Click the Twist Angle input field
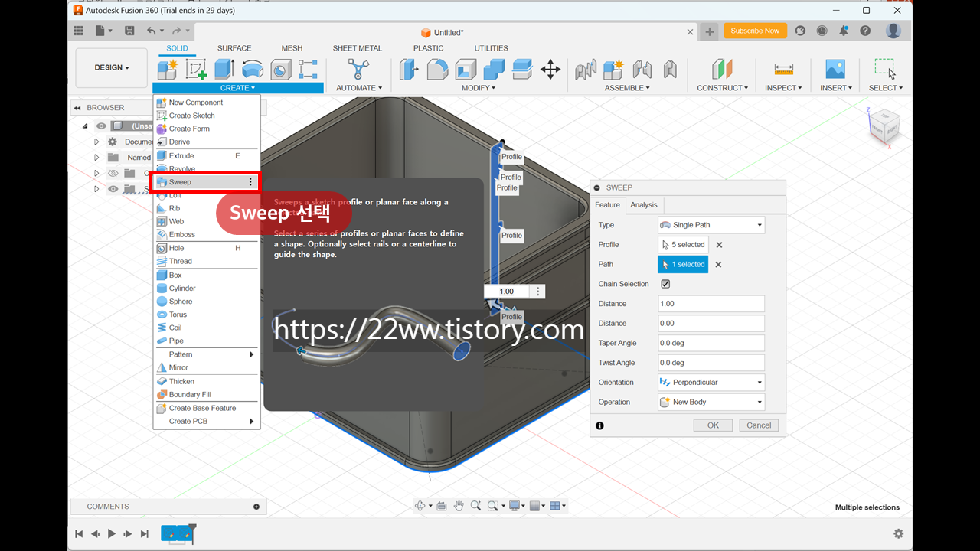The image size is (980, 551). (711, 363)
